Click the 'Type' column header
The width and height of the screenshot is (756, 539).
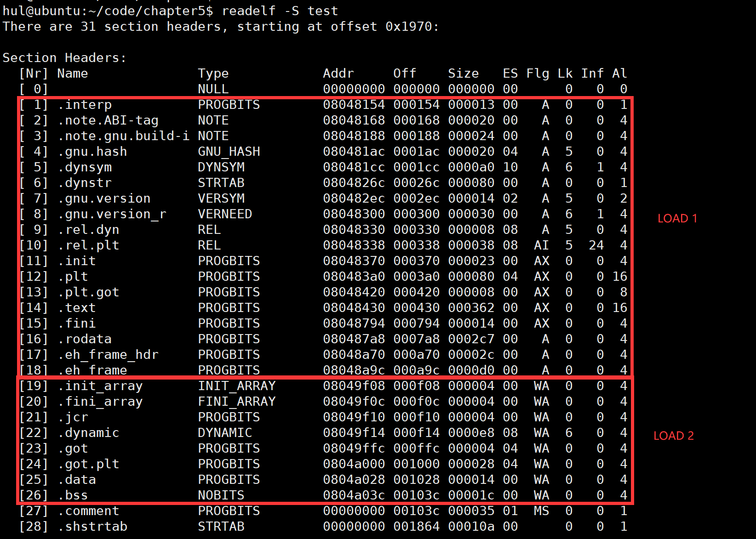coord(213,74)
